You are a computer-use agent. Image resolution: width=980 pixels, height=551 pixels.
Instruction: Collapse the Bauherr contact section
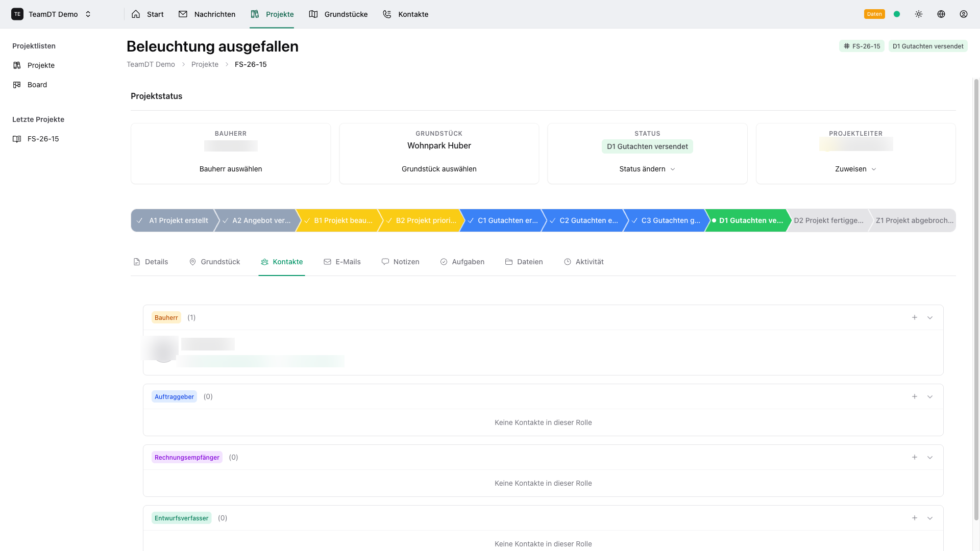click(x=929, y=317)
